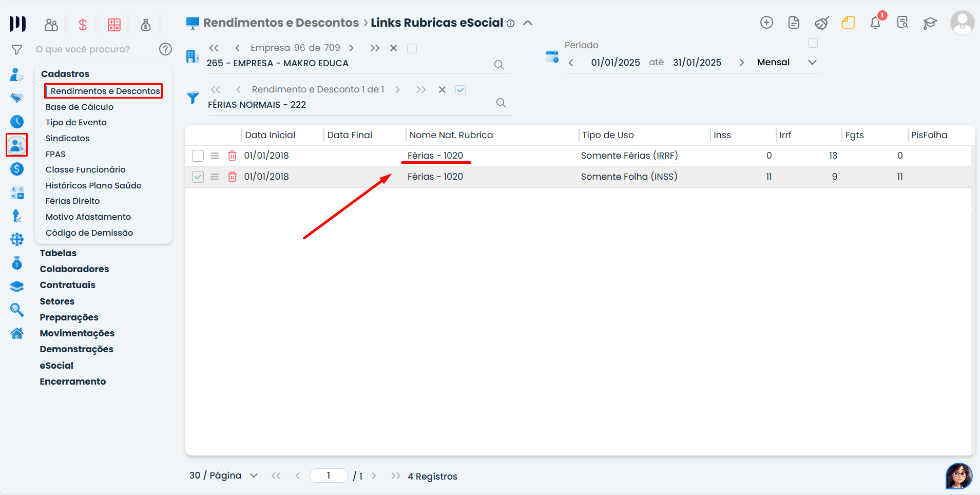Click the graduation cap training icon
980x495 pixels.
930,23
